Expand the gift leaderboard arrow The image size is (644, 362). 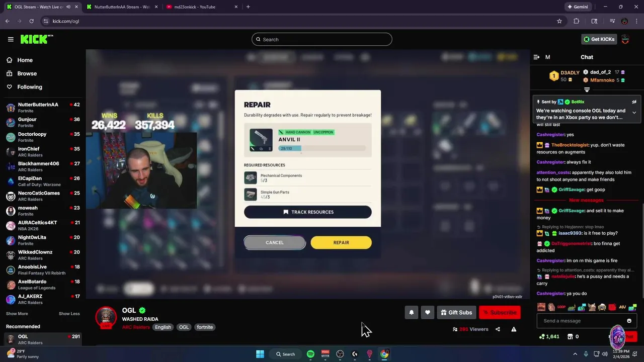587,89
